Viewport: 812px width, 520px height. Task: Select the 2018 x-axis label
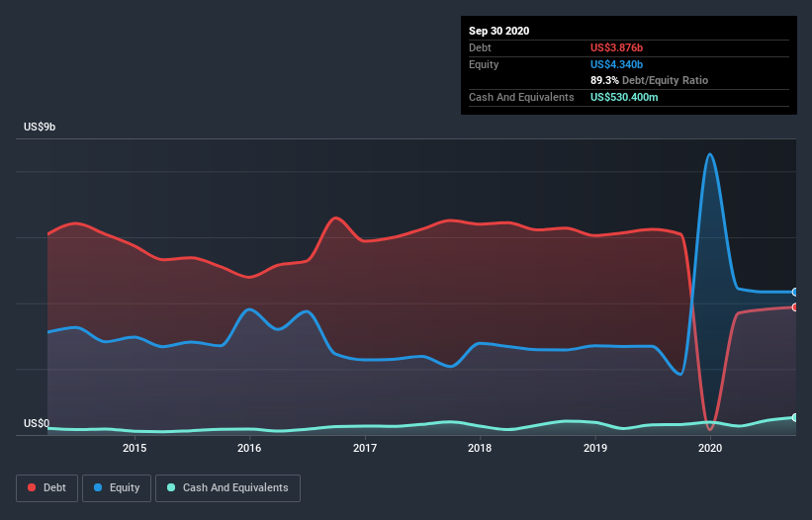tap(480, 448)
